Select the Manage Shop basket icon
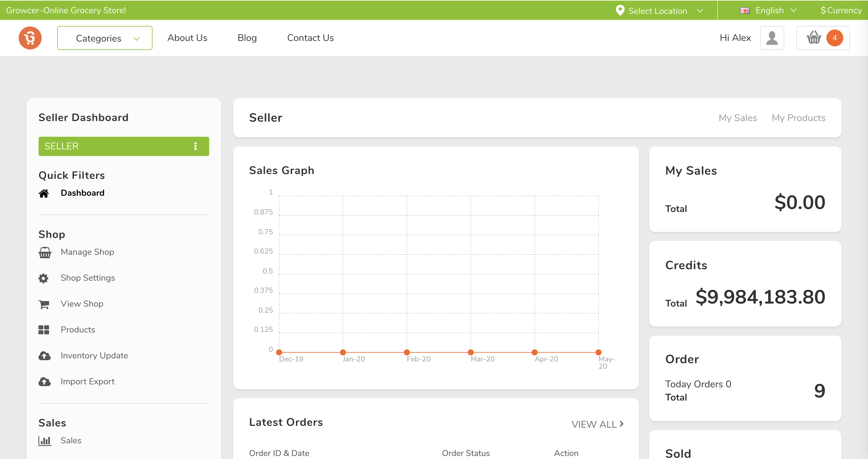868x459 pixels. coord(45,252)
